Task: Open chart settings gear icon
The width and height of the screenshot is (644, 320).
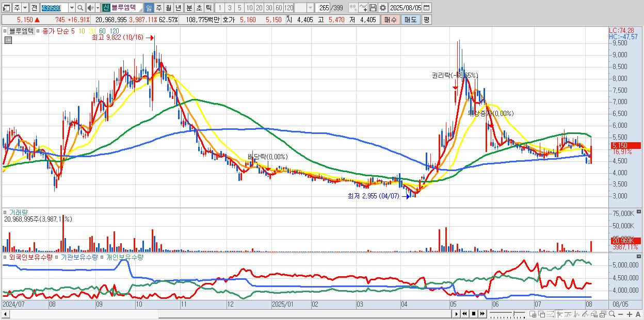Action: point(383,8)
